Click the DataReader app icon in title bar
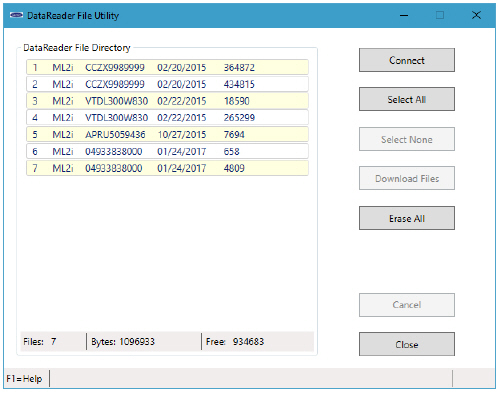The height and width of the screenshot is (393, 498). tap(16, 15)
